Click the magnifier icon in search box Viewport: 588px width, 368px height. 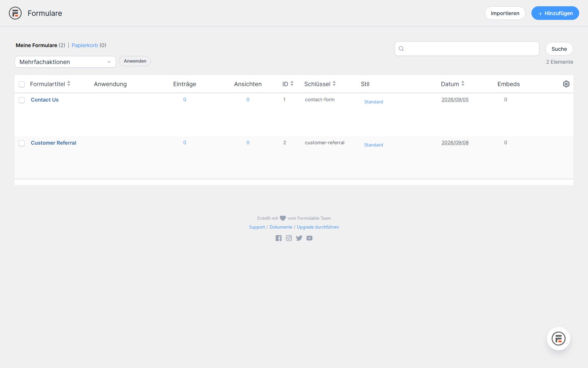point(401,49)
